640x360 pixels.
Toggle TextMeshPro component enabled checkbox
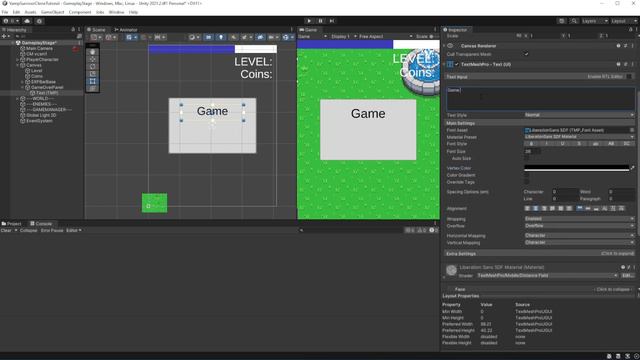(x=457, y=64)
